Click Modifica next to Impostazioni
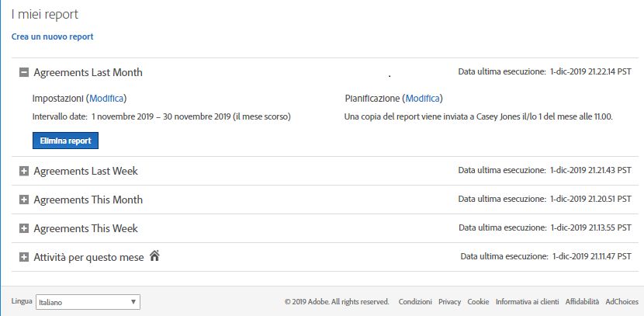Viewport: 644px width, 316px height. coord(106,99)
